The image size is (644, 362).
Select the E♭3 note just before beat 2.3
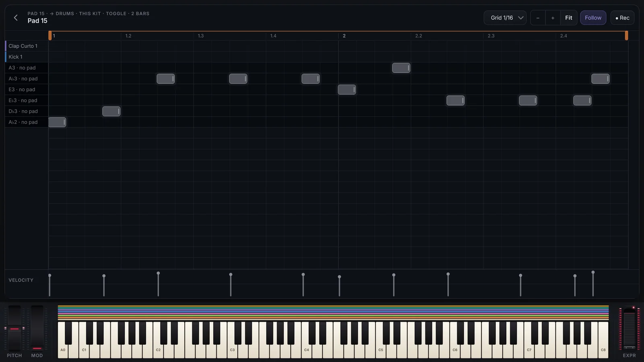[456, 100]
